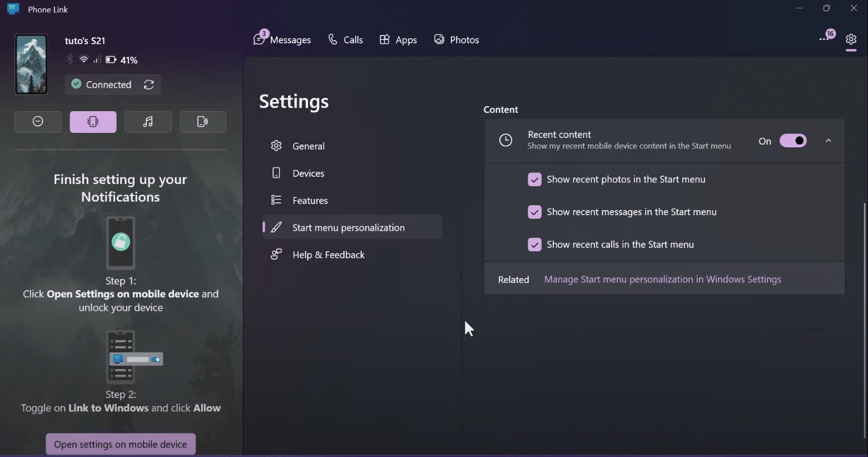Screen dimensions: 868x457
Task: Uncheck Show recent calls in Start menu
Action: tap(534, 245)
